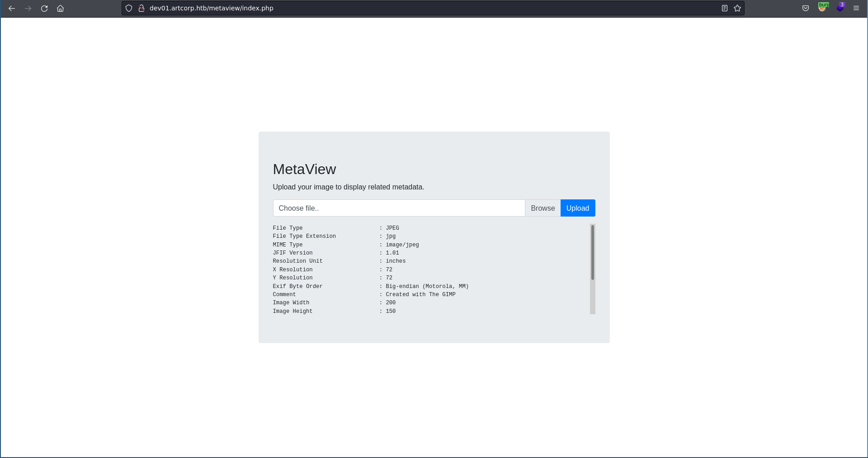Click the 'Created with The GIMP' comment value
Image resolution: width=868 pixels, height=458 pixels.
(420, 294)
